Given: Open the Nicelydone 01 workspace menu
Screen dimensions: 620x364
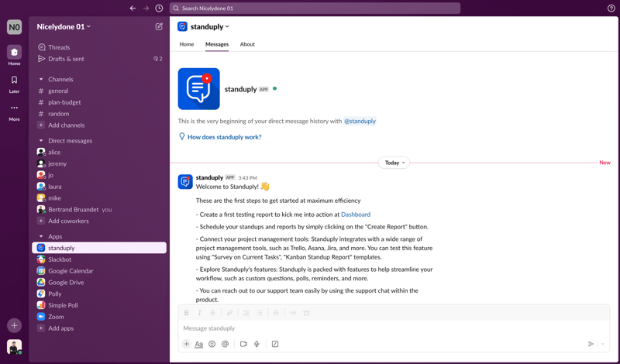Looking at the screenshot, I should (x=64, y=26).
